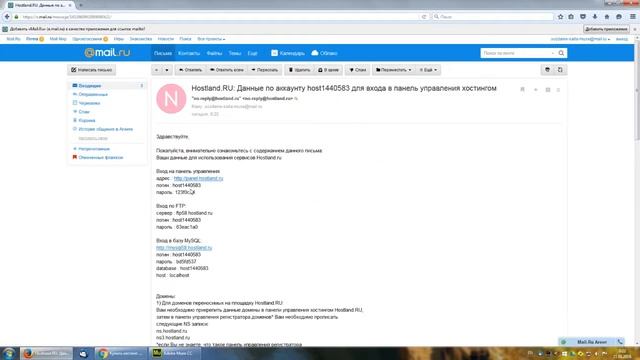Image resolution: width=640 pixels, height=360 pixels.
Task: Go to the Firefox home icon
Action: (607, 17)
